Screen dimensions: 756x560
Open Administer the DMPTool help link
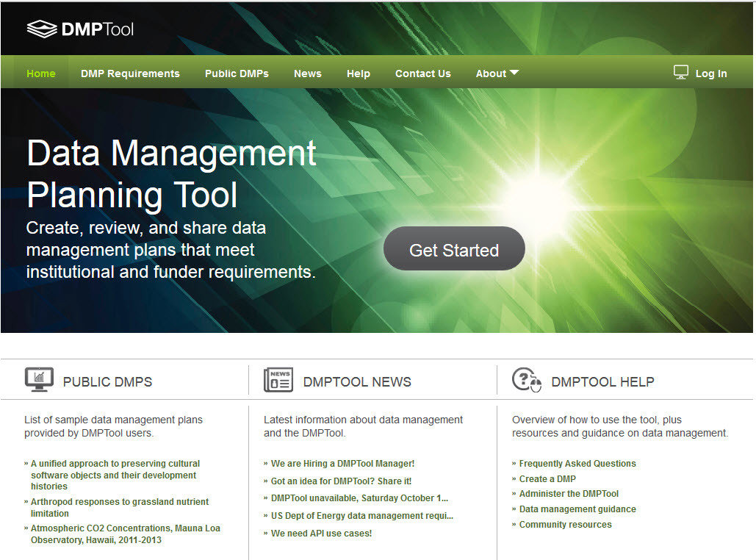tap(569, 493)
